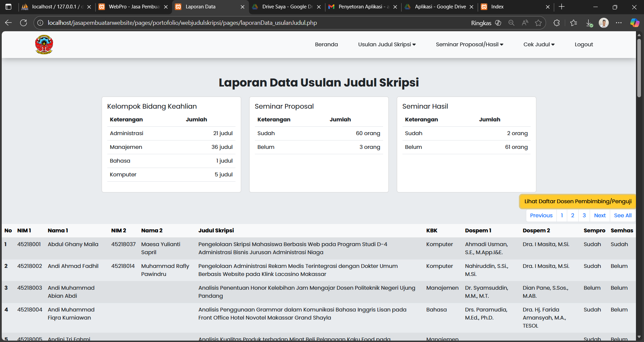The image size is (644, 342).
Task: Add page to favorites with star icon
Action: click(538, 23)
